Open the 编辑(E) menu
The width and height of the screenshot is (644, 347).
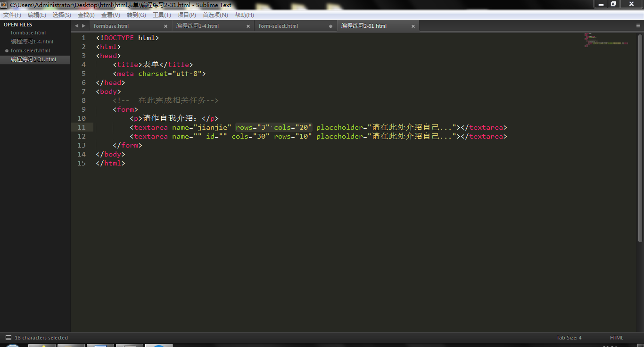(37, 15)
